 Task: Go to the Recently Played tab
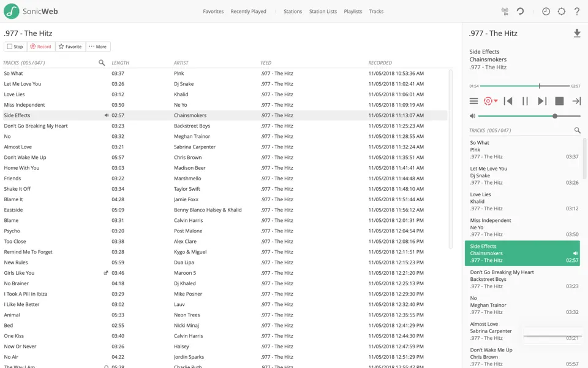248,11
